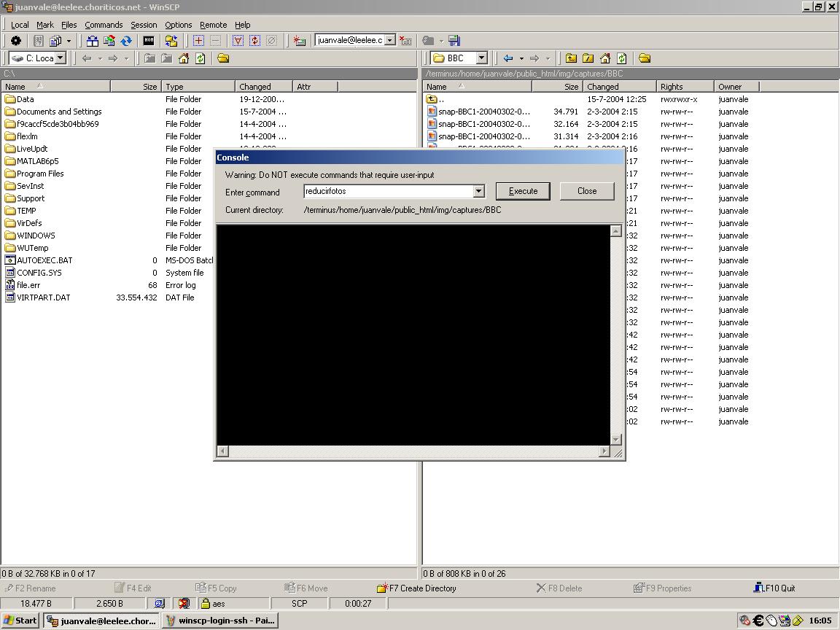Refresh the local panel directory

click(201, 58)
